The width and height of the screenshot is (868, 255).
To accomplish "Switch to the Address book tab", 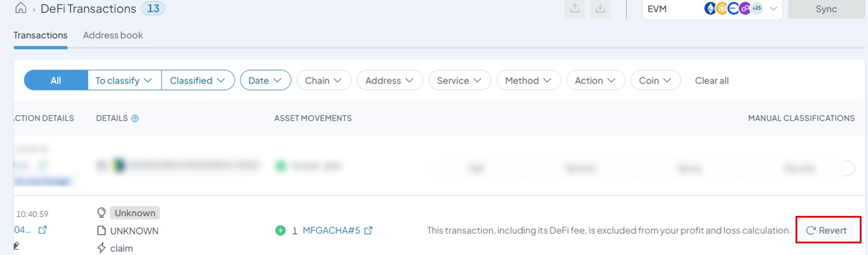I will pos(113,35).
